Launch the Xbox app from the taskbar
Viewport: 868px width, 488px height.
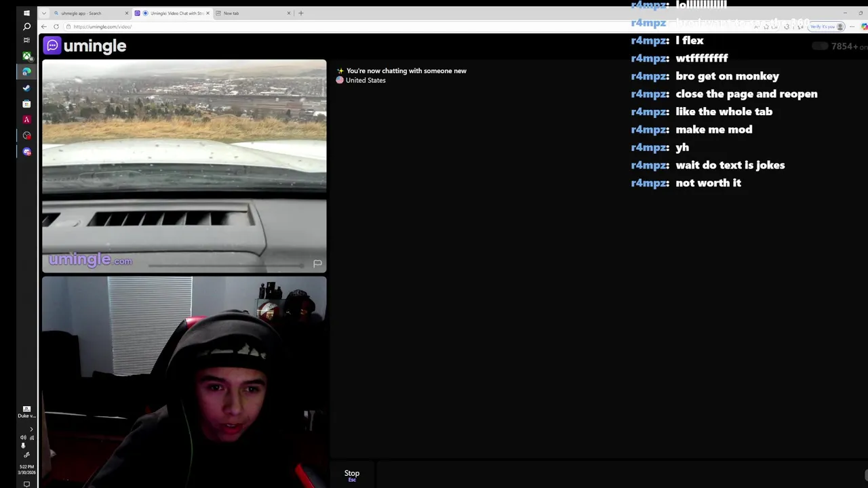point(26,56)
